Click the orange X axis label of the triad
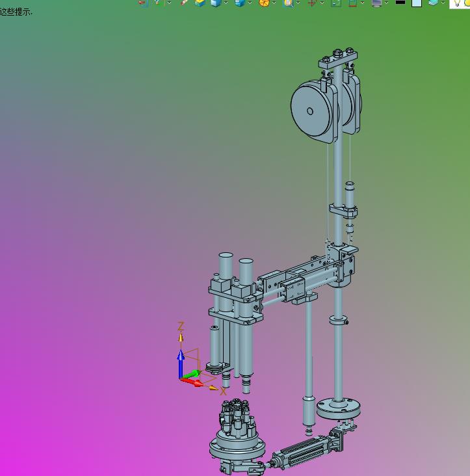This screenshot has width=470, height=476. [x=223, y=391]
